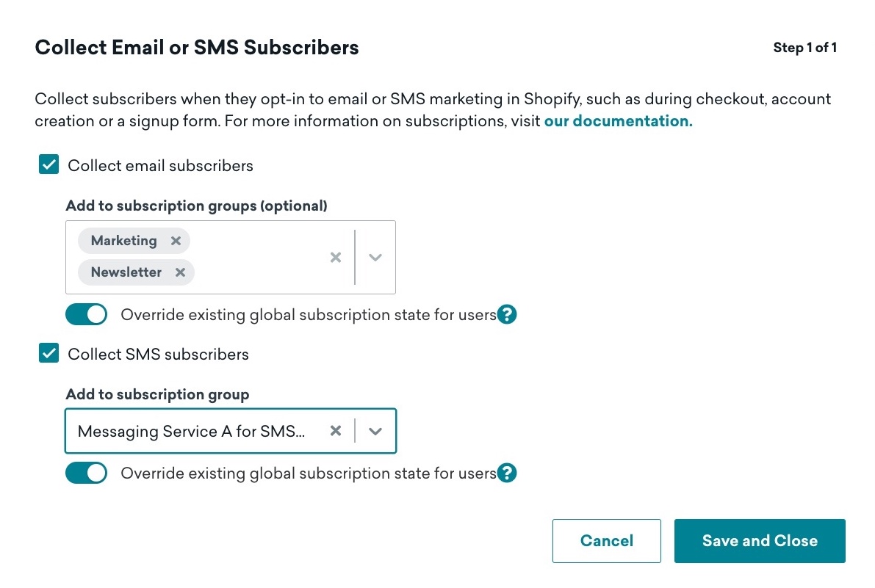Expand SMS subscription group dropdown arrow
Viewport: 875px width, 588px height.
point(375,431)
